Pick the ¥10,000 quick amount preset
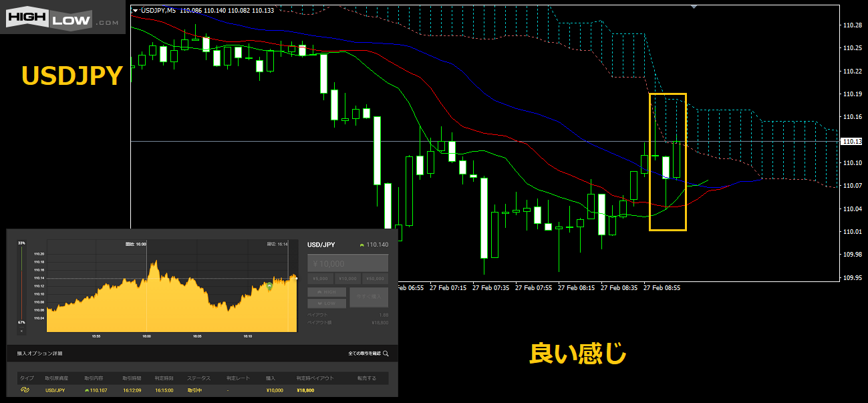The width and height of the screenshot is (868, 403). tap(347, 278)
